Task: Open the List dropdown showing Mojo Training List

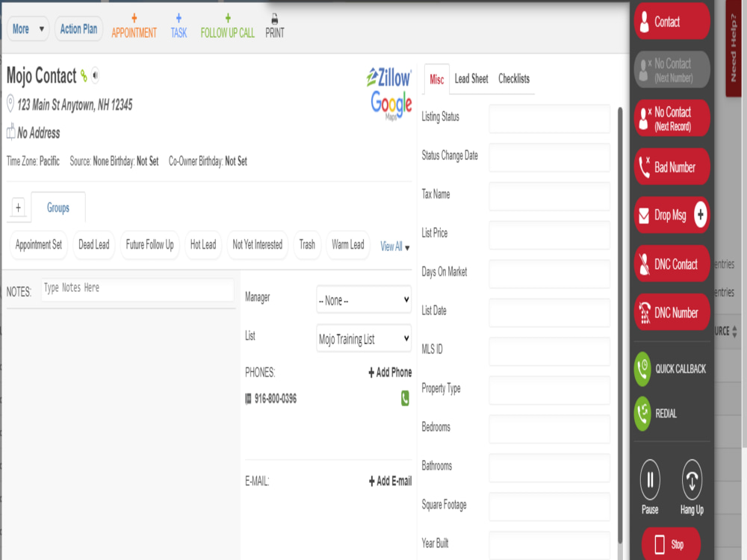Action: pyautogui.click(x=364, y=338)
